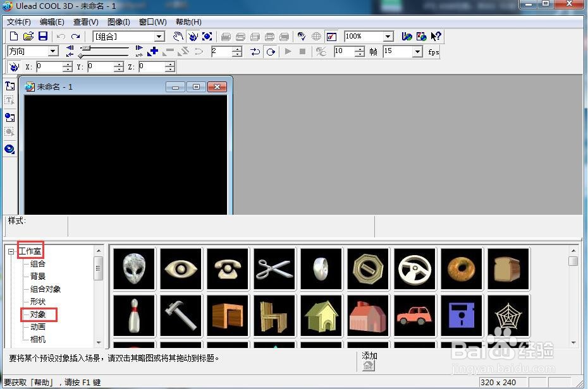Image resolution: width=588 pixels, height=389 pixels.
Task: Select 形状 in the studio tree
Action: pos(38,301)
